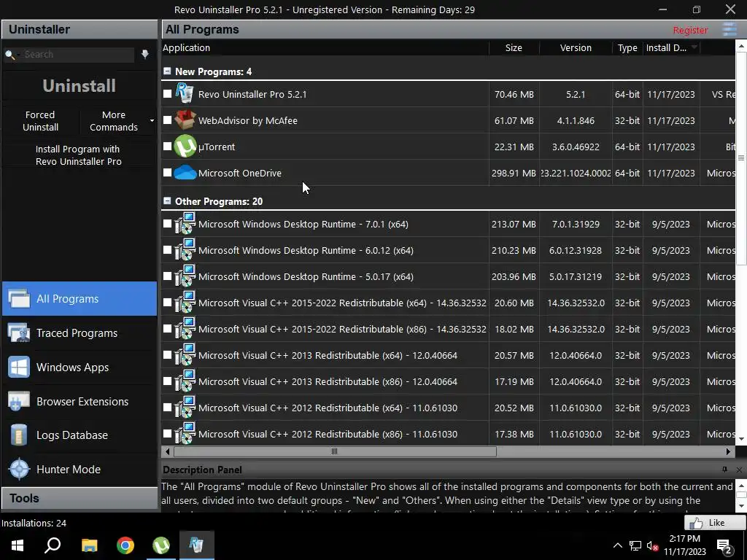747x560 pixels.
Task: Click the muted volume tray icon
Action: (652, 545)
